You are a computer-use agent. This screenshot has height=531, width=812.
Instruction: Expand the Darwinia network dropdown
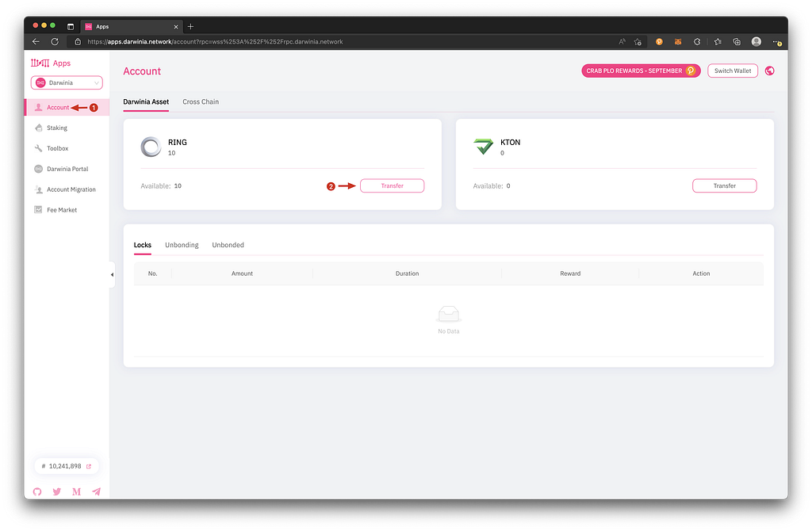click(x=67, y=82)
